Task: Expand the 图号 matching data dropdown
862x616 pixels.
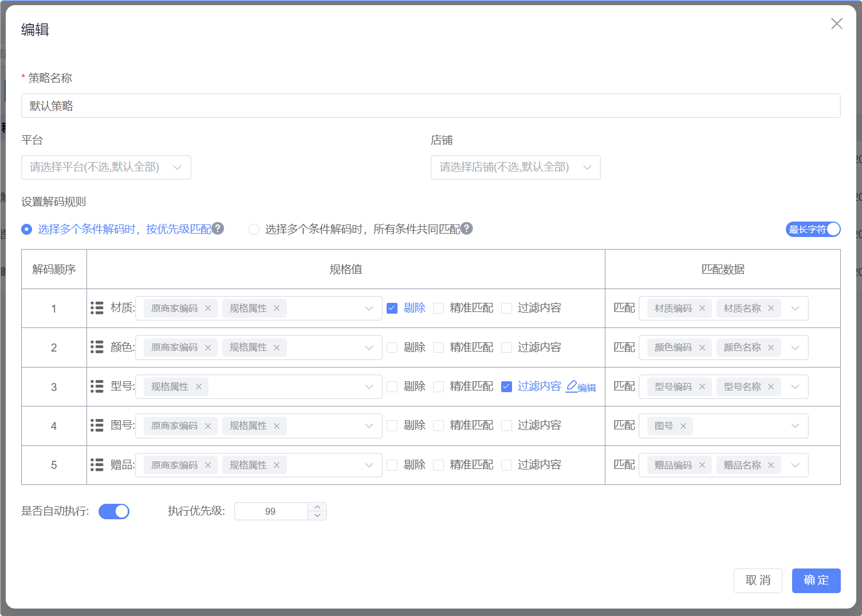Action: coord(795,426)
